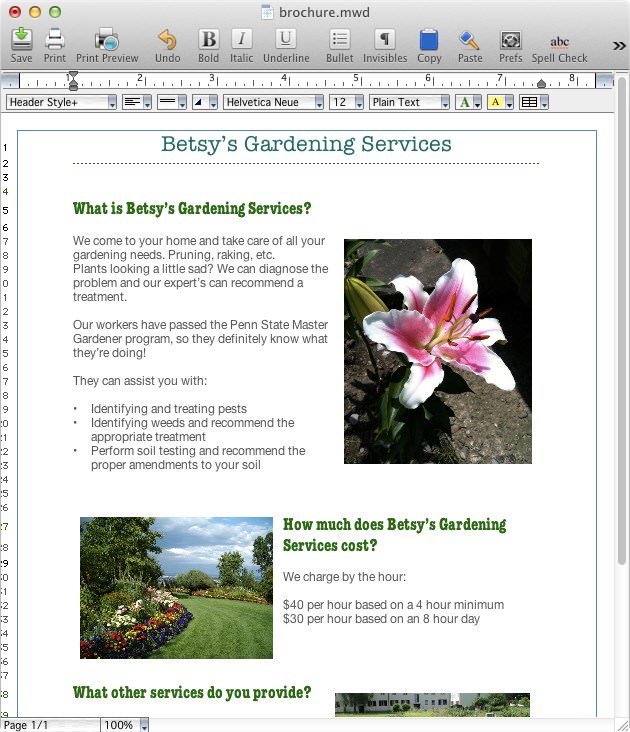Click the left indent marker on ruler
The width and height of the screenshot is (630, 732).
click(x=73, y=81)
